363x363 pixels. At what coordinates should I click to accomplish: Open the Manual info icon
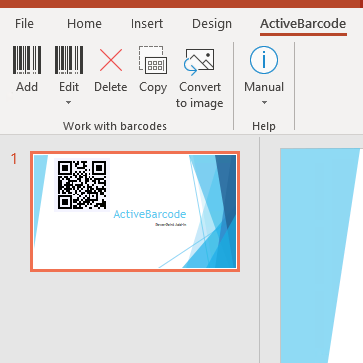click(x=264, y=60)
